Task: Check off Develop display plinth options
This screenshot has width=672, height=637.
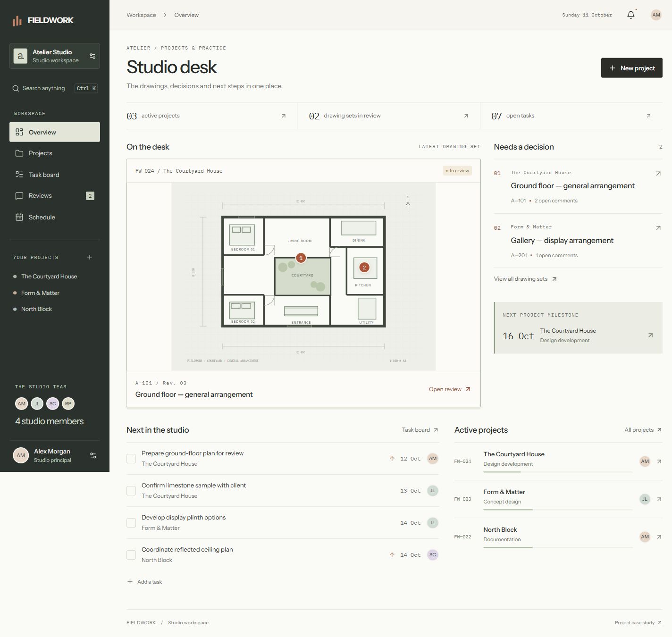Action: [131, 523]
